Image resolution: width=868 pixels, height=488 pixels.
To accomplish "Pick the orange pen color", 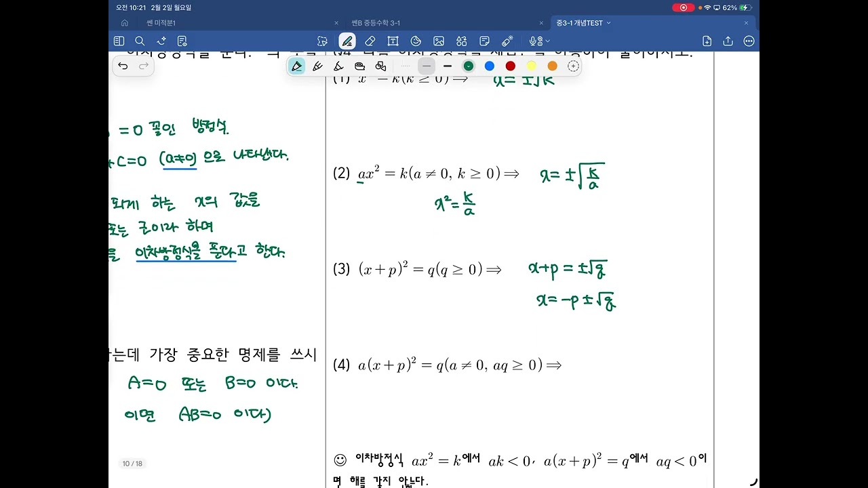I will 552,66.
